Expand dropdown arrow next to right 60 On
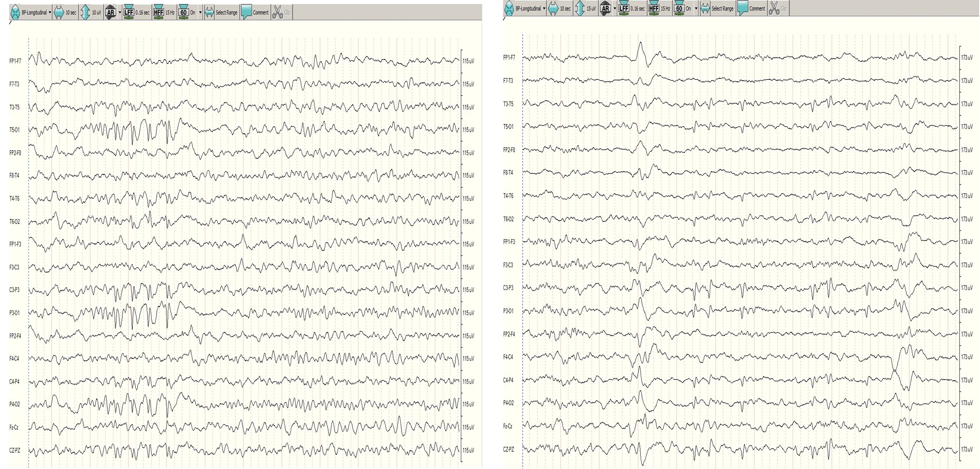 pyautogui.click(x=696, y=8)
